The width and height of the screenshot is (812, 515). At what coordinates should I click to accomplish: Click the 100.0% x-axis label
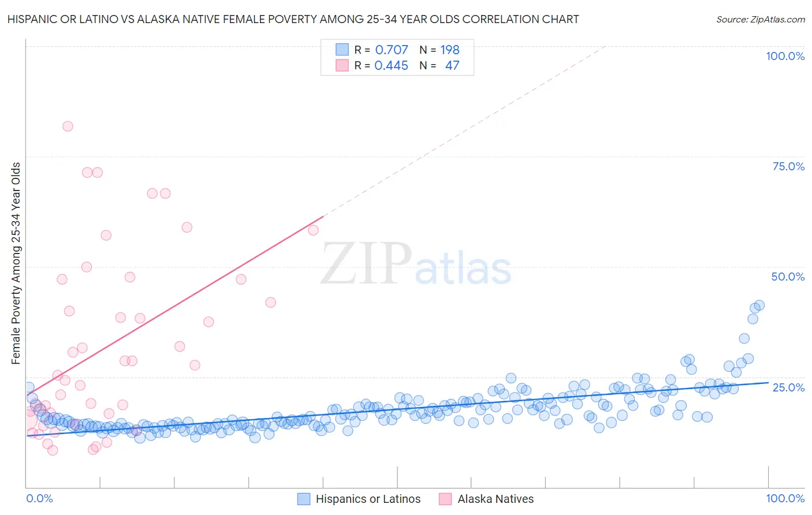point(785,498)
